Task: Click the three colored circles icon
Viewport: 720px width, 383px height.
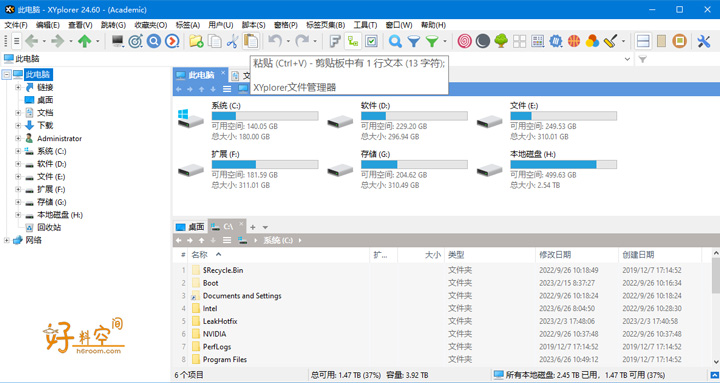Action: click(592, 41)
